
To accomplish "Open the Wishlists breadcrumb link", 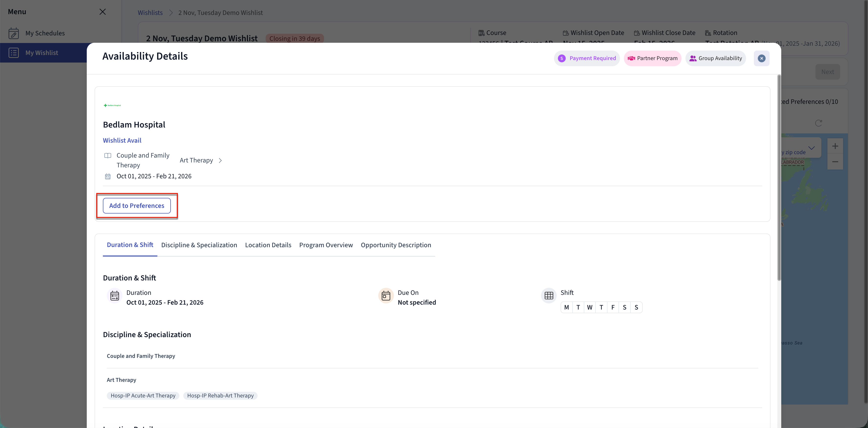I will tap(150, 13).
